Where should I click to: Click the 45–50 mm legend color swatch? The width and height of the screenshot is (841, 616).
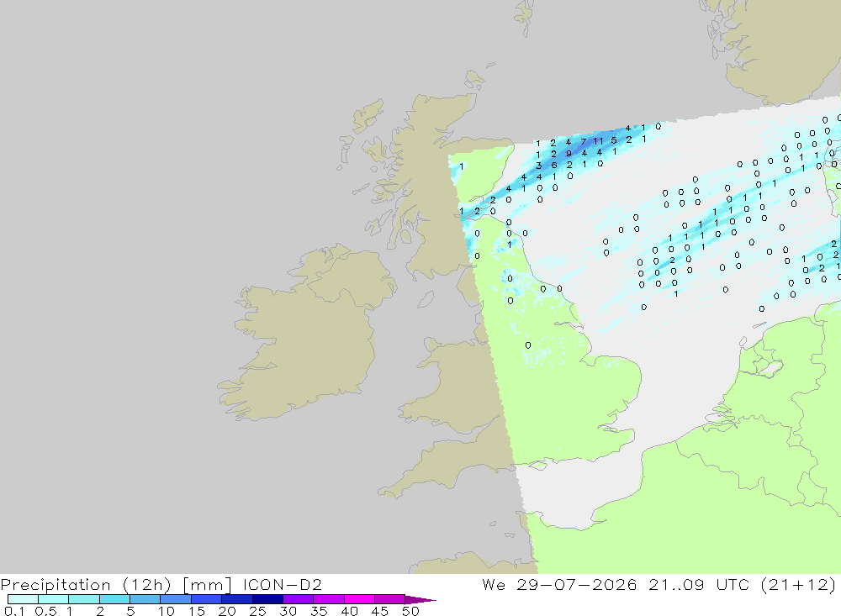pyautogui.click(x=390, y=599)
